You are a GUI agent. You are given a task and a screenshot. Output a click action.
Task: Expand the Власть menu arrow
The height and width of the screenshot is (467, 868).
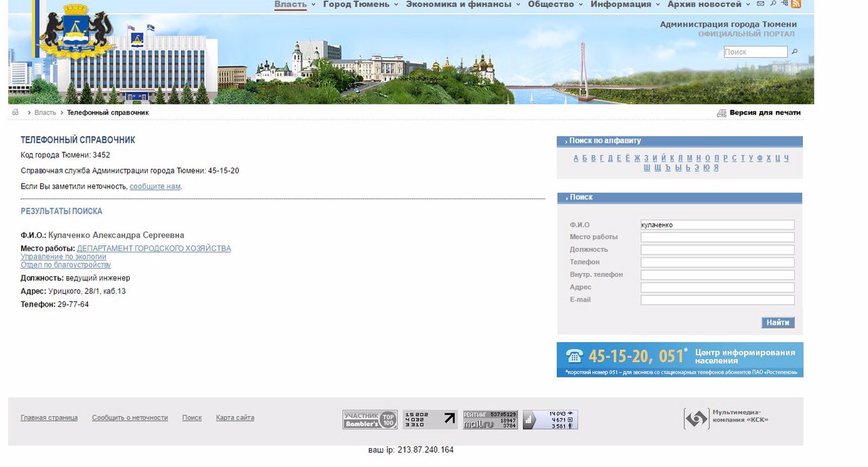pos(313,5)
